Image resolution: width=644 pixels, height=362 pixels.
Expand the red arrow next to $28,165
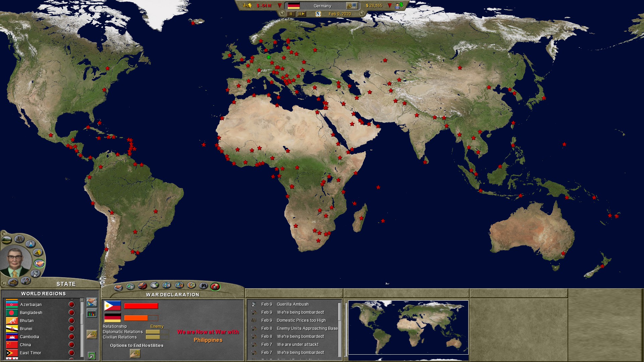tap(389, 5)
